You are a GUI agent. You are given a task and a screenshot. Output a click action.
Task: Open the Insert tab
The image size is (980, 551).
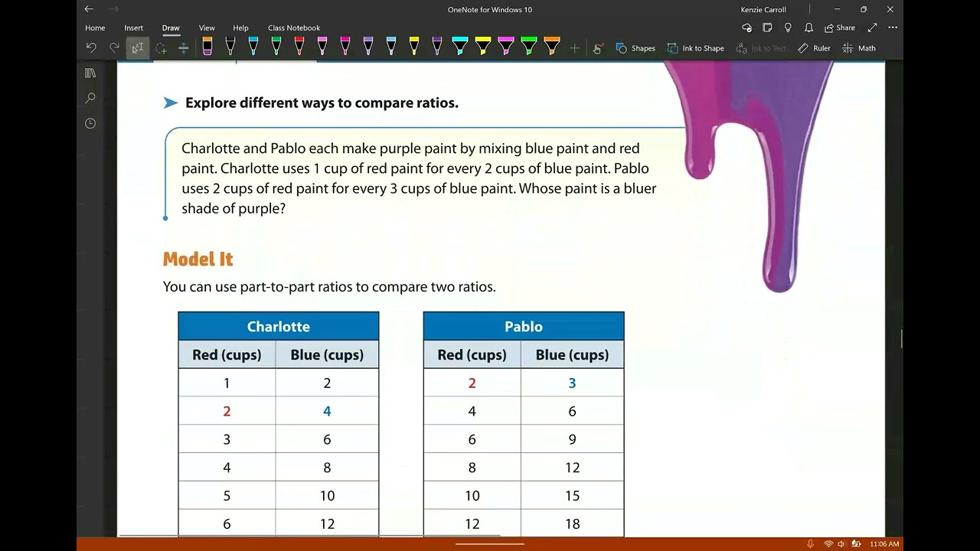(x=134, y=28)
